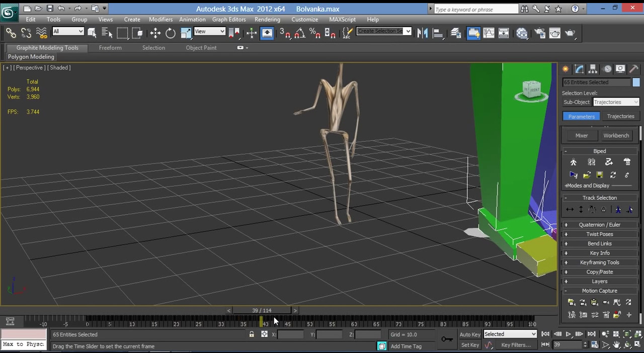Image resolution: width=644 pixels, height=353 pixels.
Task: Switch to the Freeform ribbon tab
Action: 110,48
